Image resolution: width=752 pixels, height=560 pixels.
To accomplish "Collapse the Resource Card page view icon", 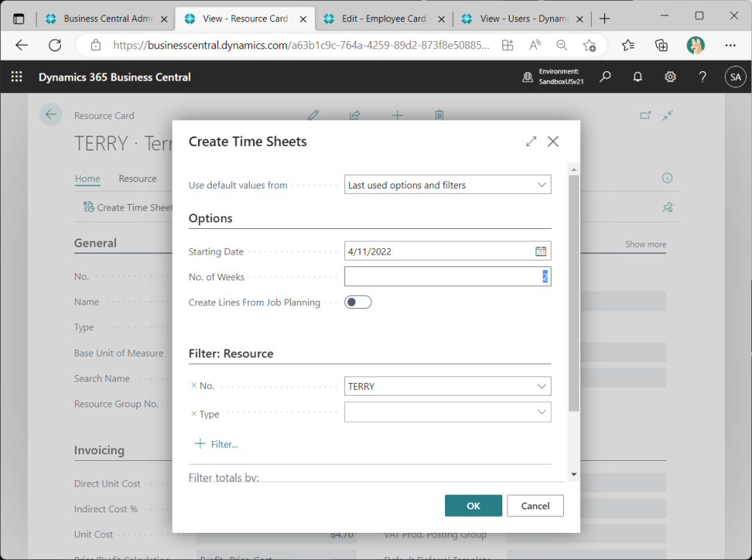I will coord(668,115).
